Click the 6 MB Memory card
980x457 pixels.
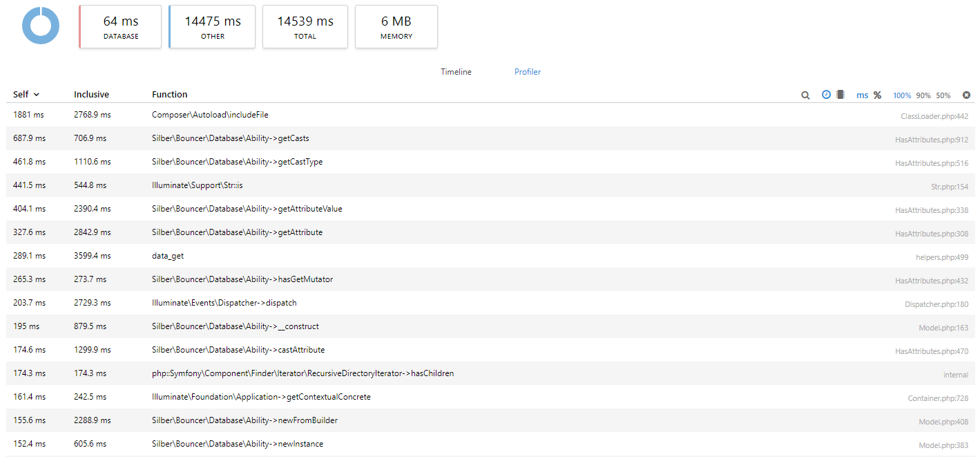tap(396, 27)
